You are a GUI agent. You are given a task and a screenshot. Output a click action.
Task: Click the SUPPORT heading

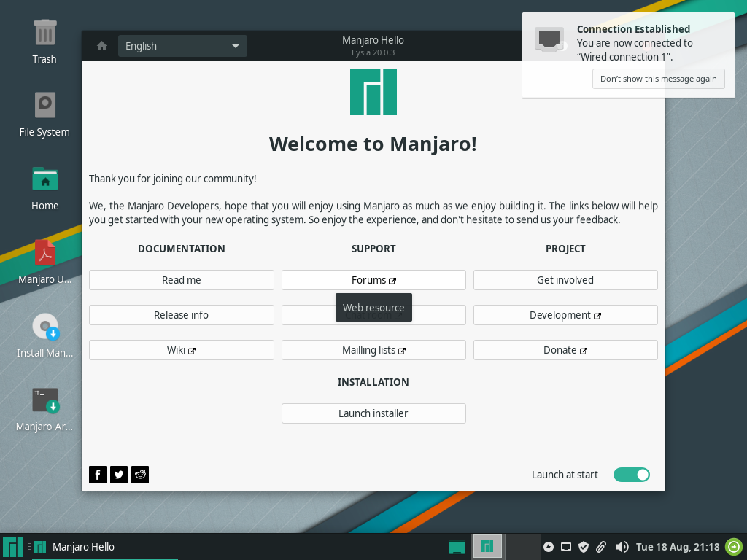[x=373, y=249]
